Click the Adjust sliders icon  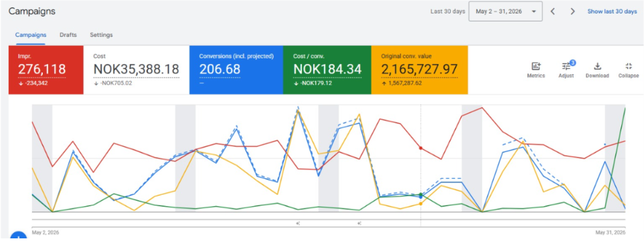(x=566, y=66)
